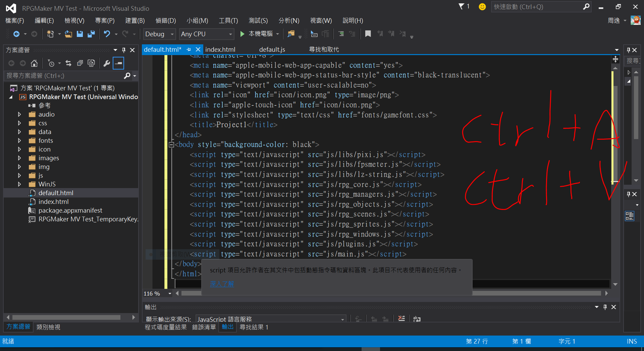Image resolution: width=644 pixels, height=351 pixels.
Task: Expand the WinJS folder
Action: click(19, 184)
